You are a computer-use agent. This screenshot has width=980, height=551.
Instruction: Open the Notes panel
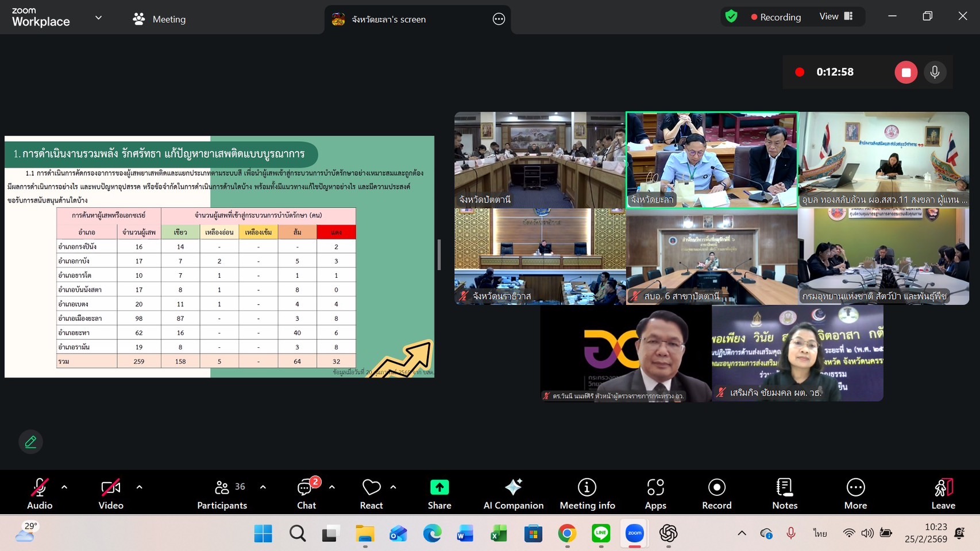[784, 494]
